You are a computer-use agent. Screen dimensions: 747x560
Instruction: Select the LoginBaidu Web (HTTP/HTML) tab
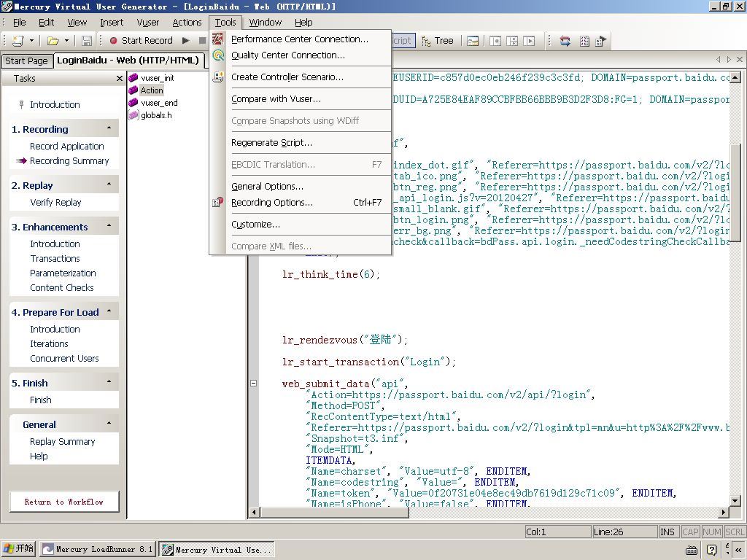pyautogui.click(x=128, y=60)
